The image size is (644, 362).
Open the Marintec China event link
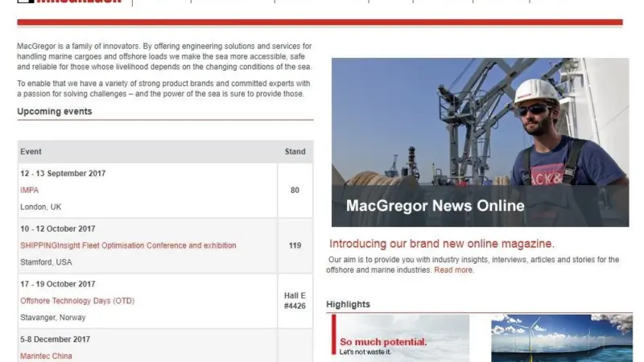46,356
